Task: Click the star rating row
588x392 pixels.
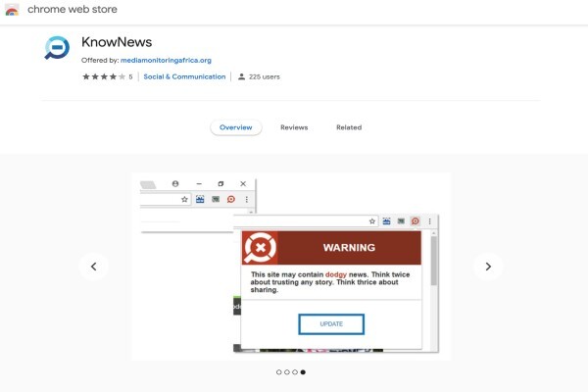Action: point(104,76)
